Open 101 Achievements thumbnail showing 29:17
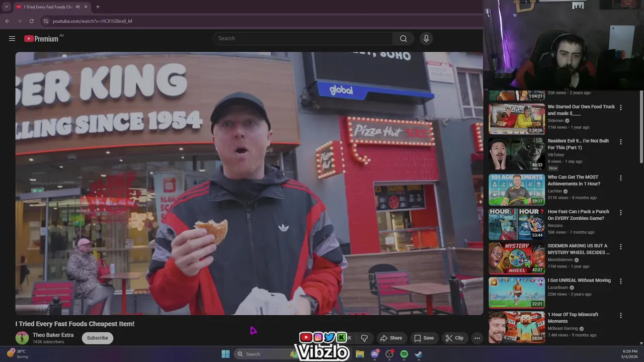Image resolution: width=644 pixels, height=362 pixels. click(517, 190)
